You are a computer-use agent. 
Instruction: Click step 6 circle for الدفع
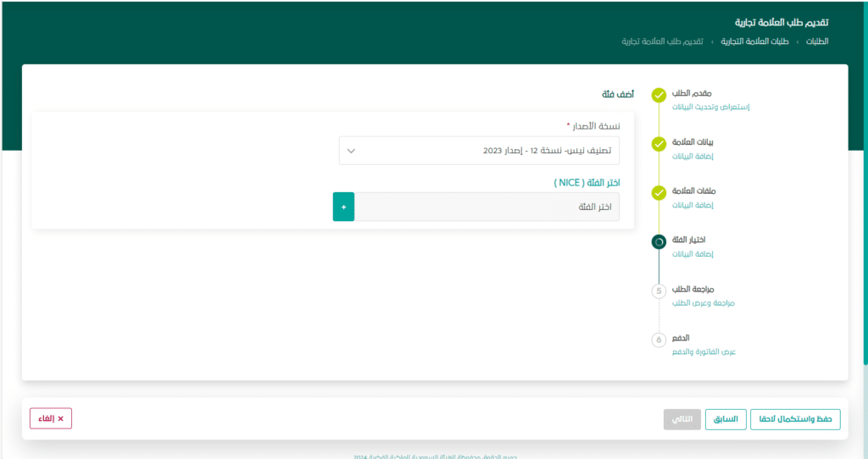tap(659, 340)
